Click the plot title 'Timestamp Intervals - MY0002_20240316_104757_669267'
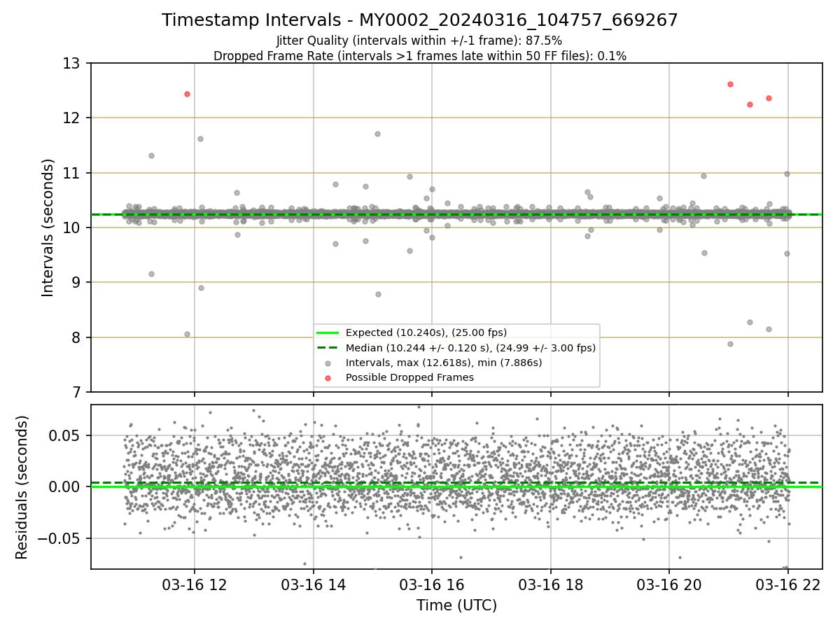 [x=420, y=20]
